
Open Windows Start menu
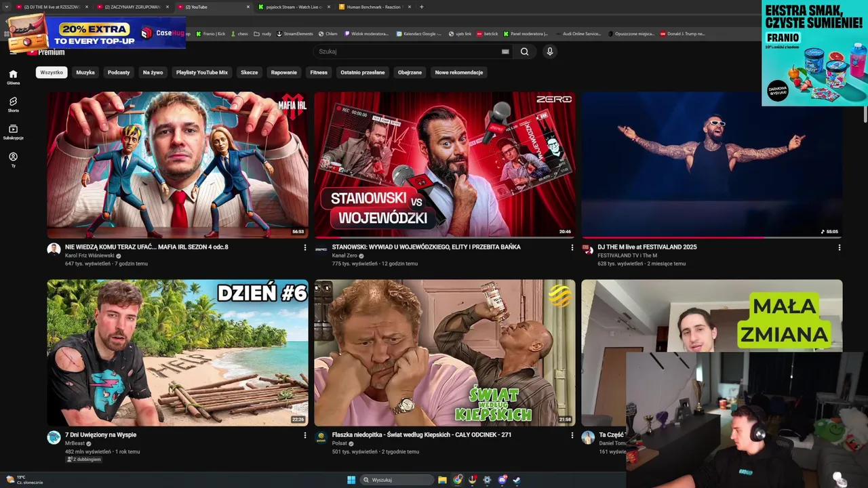point(351,480)
